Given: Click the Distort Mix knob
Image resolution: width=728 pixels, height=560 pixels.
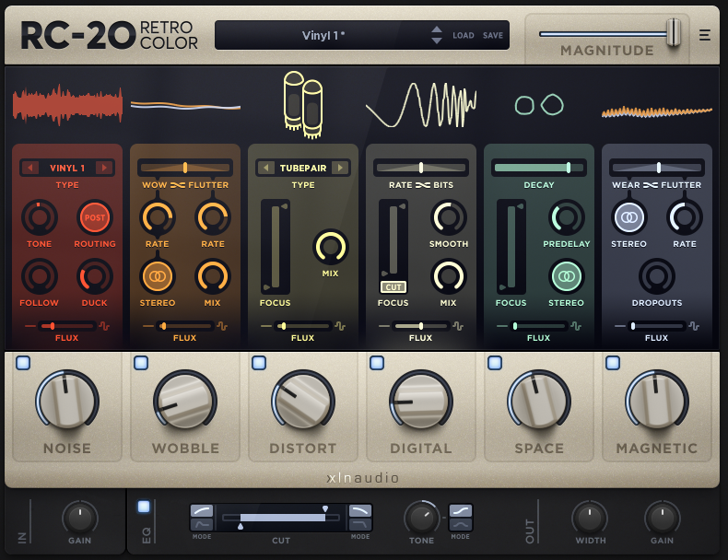Looking at the screenshot, I should coord(330,247).
